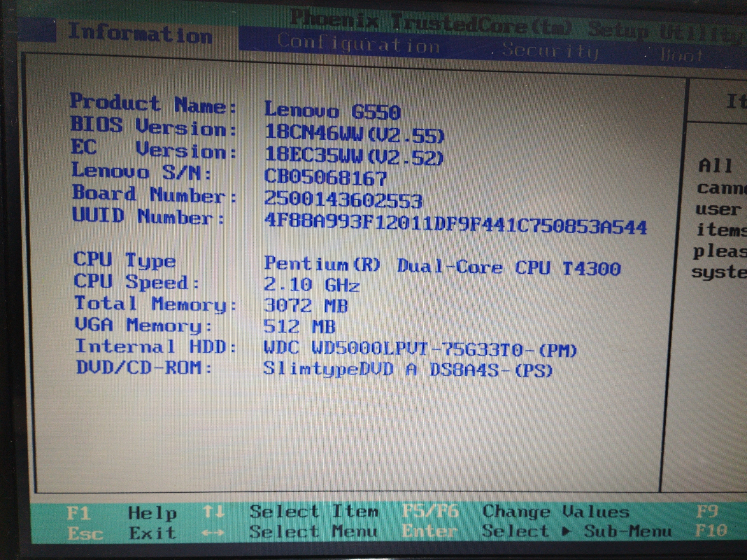The image size is (747, 560).
Task: Switch to the Security tab
Action: [551, 51]
